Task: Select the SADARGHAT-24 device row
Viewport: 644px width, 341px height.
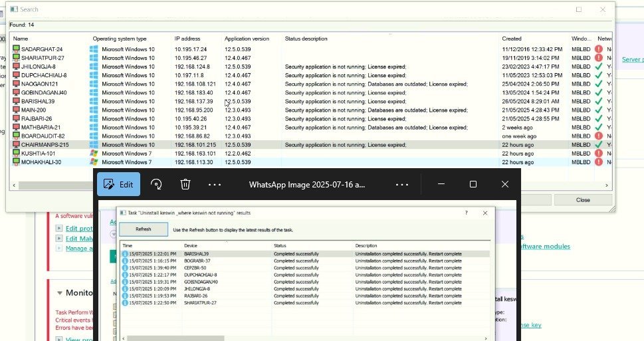Action: [x=311, y=49]
